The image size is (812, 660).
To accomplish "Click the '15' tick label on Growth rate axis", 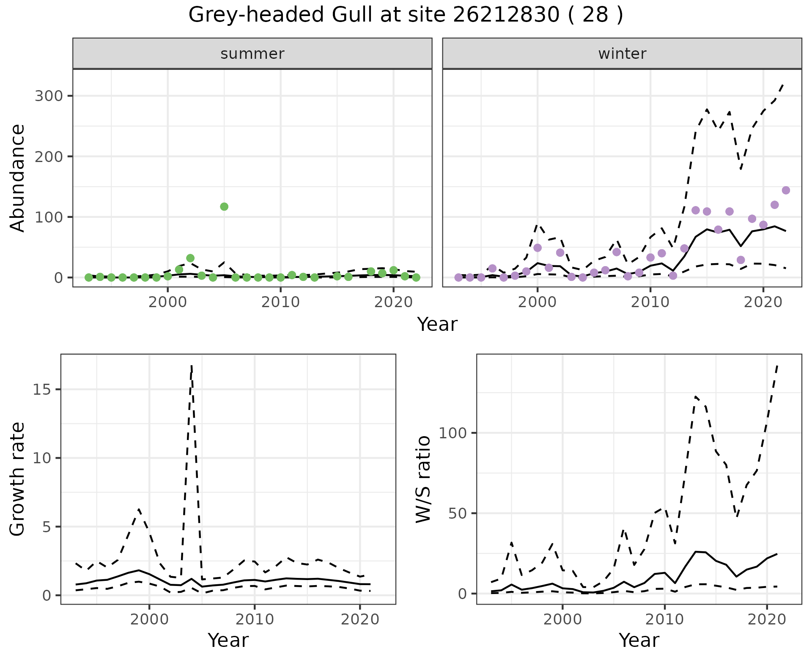I will (41, 390).
